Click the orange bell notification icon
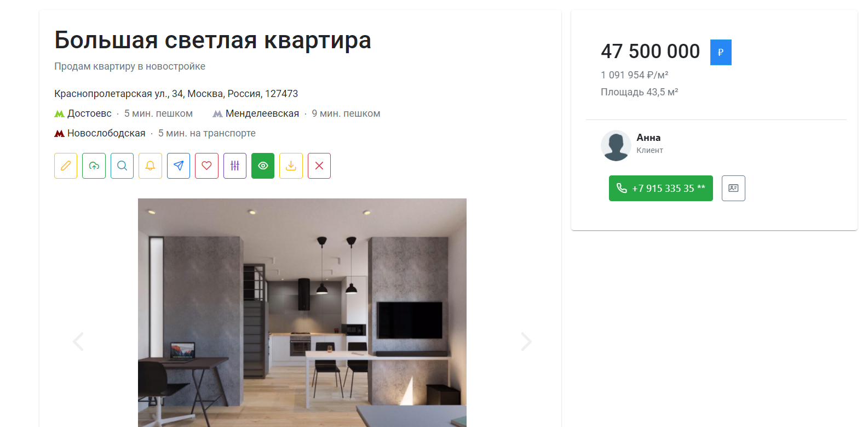868x427 pixels. [150, 166]
